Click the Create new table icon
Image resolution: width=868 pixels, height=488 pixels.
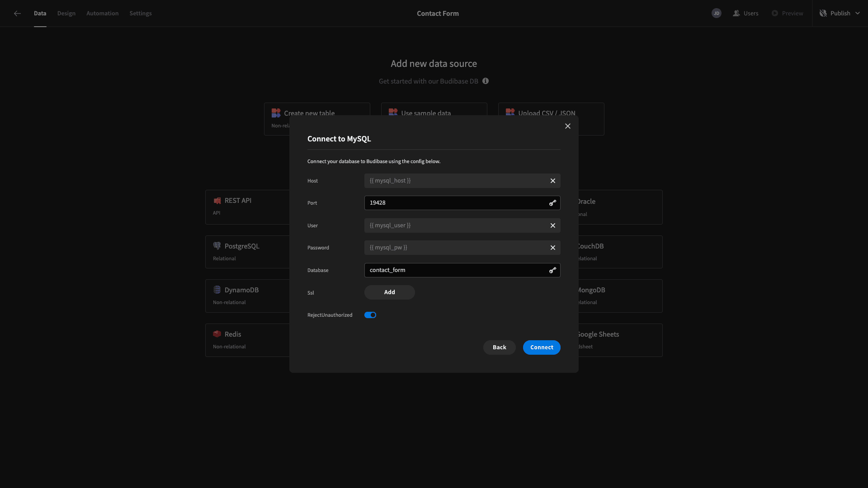pyautogui.click(x=276, y=113)
